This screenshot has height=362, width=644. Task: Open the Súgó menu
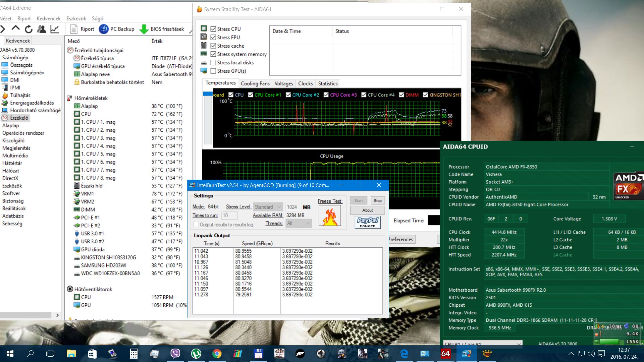pos(98,18)
